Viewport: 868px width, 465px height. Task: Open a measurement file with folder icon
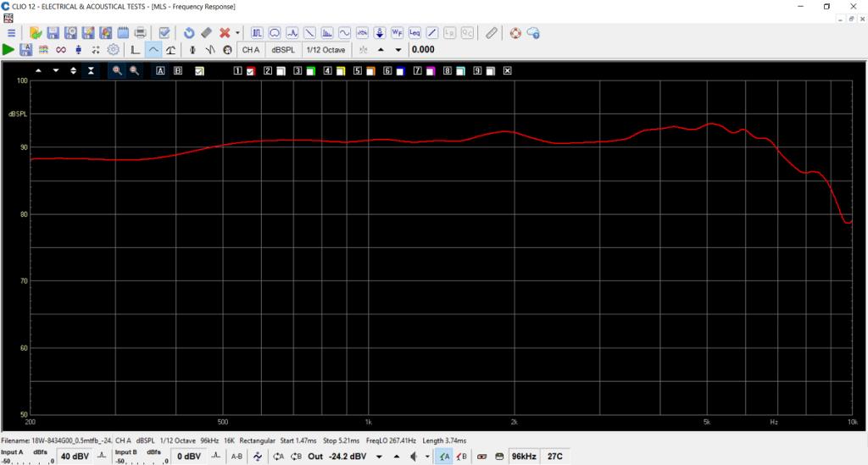[x=36, y=33]
